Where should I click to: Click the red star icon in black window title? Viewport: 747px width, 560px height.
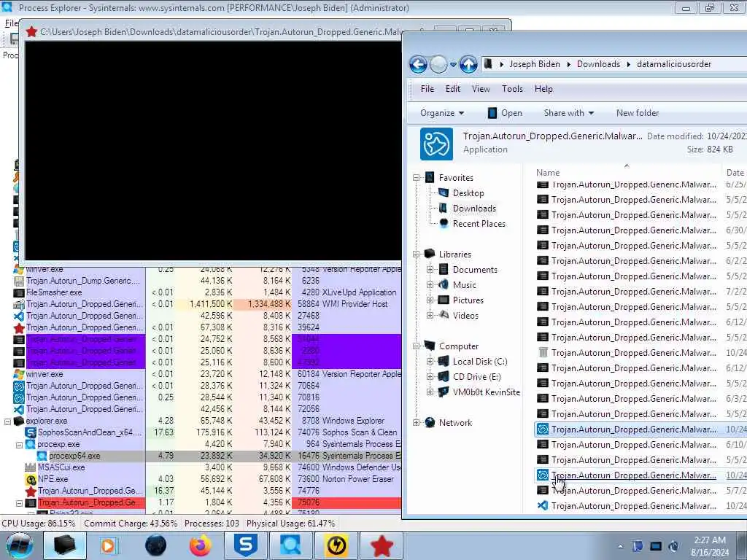[31, 31]
